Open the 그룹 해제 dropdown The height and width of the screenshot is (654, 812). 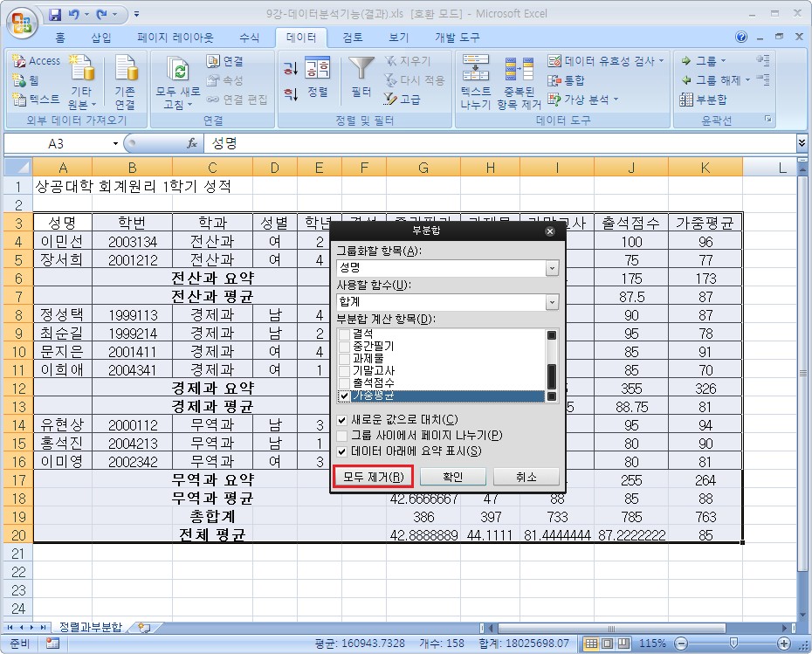747,80
